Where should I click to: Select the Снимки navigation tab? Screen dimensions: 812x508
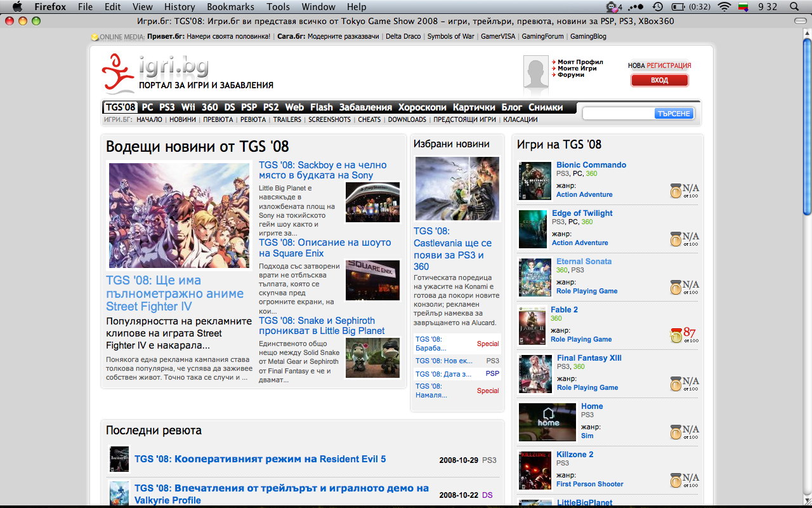click(546, 107)
